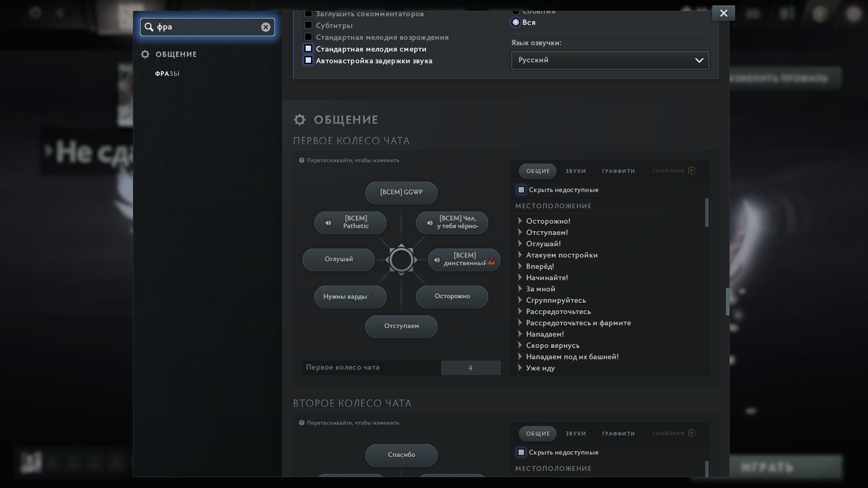Toggle Скрыть недоступные in first wheel
Viewport: 868px width, 488px height.
(x=521, y=190)
